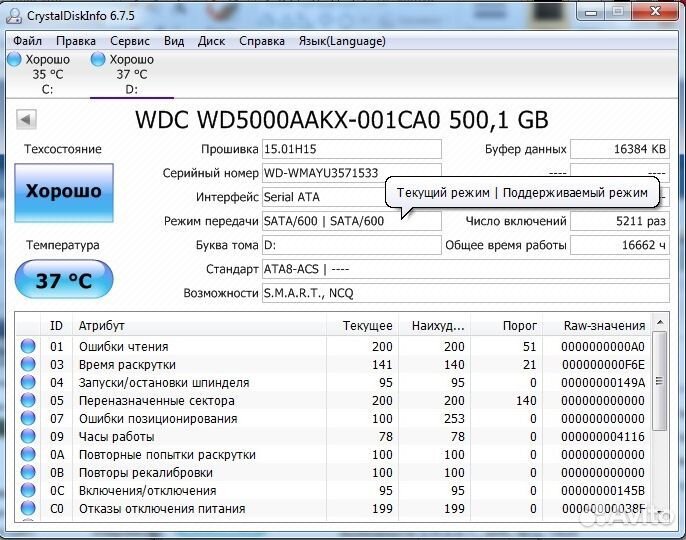686x540 pixels.
Task: Click the attribute list scrollbar thumb
Action: (x=659, y=381)
